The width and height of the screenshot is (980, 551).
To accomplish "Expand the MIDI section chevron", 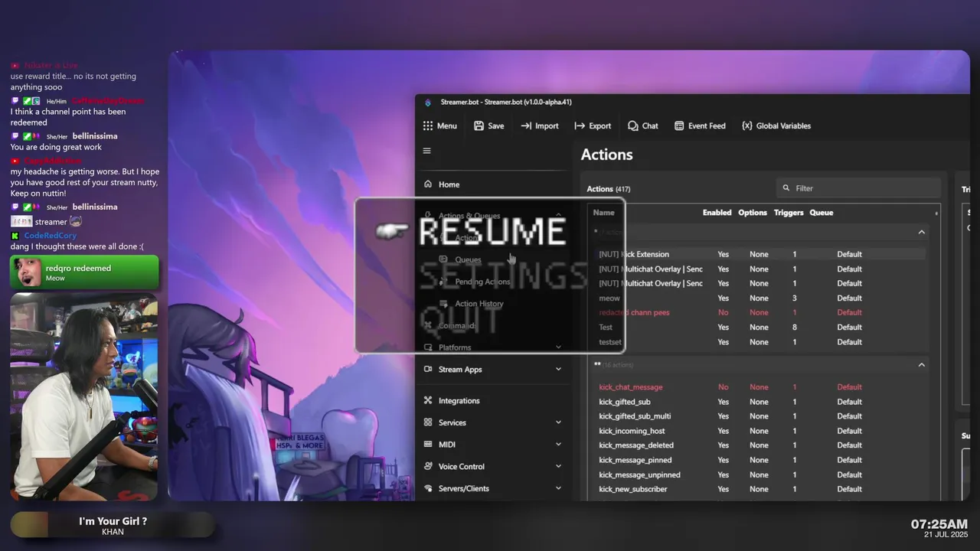I will (558, 444).
